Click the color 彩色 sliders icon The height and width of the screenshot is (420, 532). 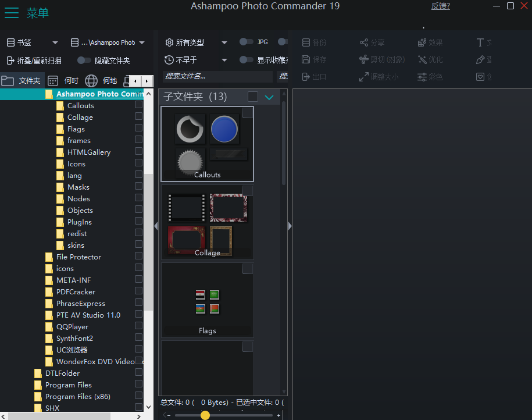click(422, 77)
